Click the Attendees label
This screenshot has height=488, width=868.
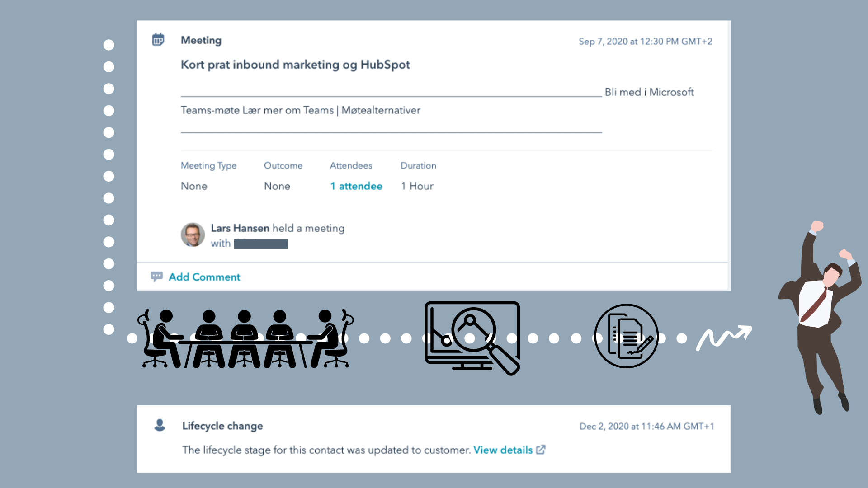[351, 166]
